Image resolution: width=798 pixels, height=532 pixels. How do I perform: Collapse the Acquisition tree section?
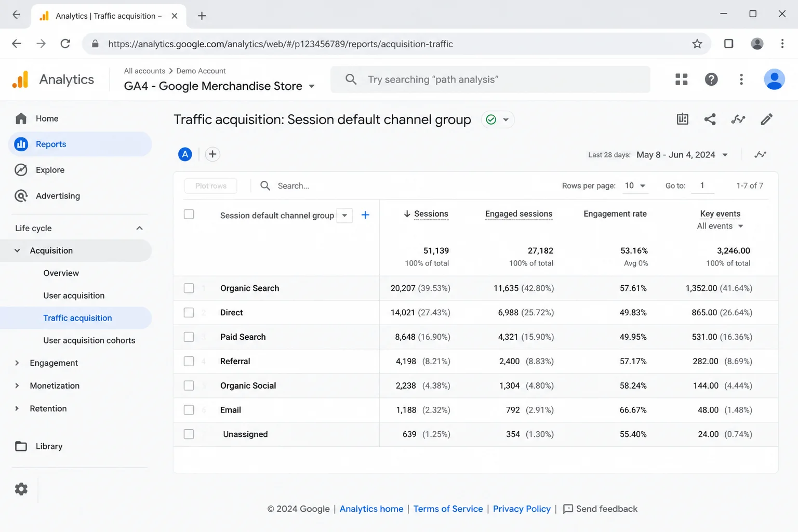tap(17, 250)
